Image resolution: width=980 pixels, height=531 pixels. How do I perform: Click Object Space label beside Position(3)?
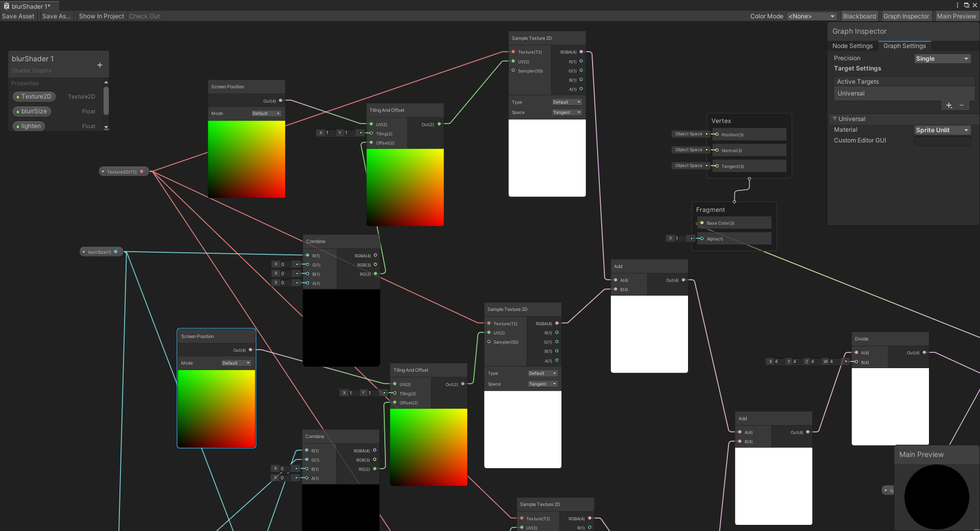click(x=688, y=134)
